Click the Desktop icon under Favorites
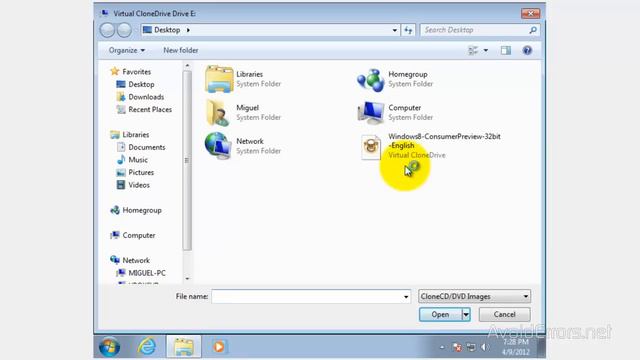 pyautogui.click(x=120, y=84)
